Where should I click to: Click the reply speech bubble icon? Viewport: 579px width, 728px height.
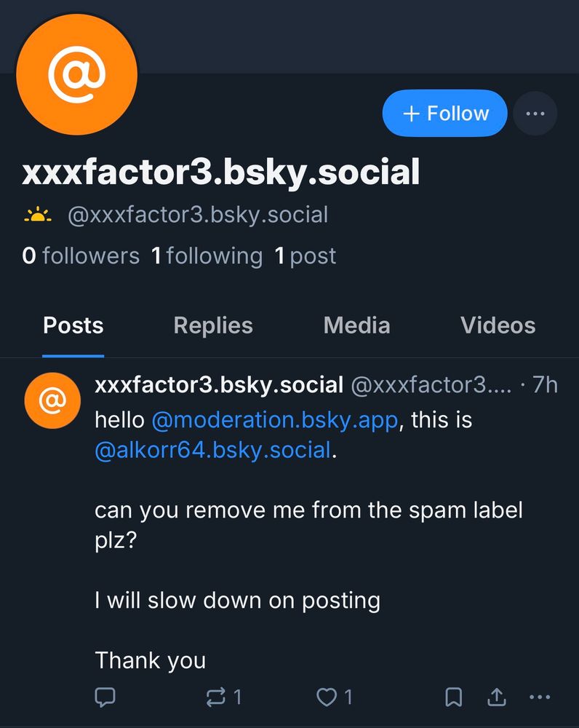pyautogui.click(x=105, y=697)
